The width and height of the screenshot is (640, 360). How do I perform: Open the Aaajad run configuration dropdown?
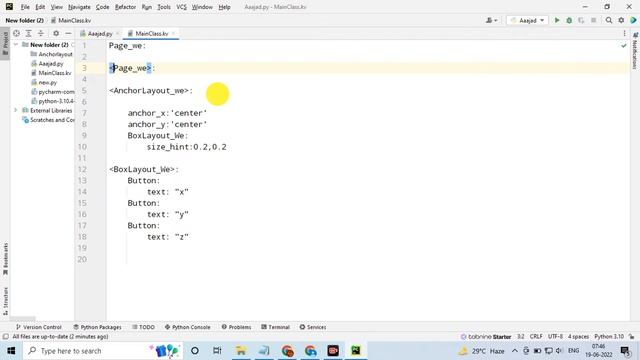(527, 20)
